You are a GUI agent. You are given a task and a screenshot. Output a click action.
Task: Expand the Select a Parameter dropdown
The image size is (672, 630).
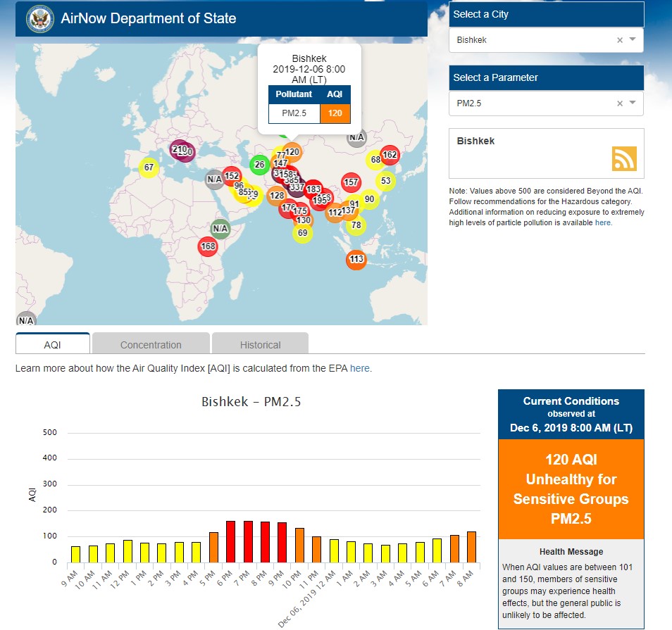633,103
